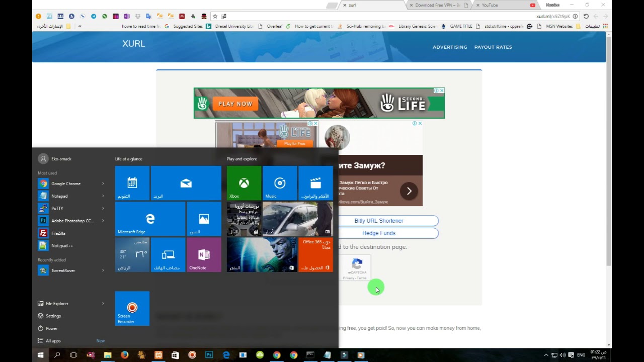Open the Xbox tile
This screenshot has width=644, height=362.
(244, 184)
